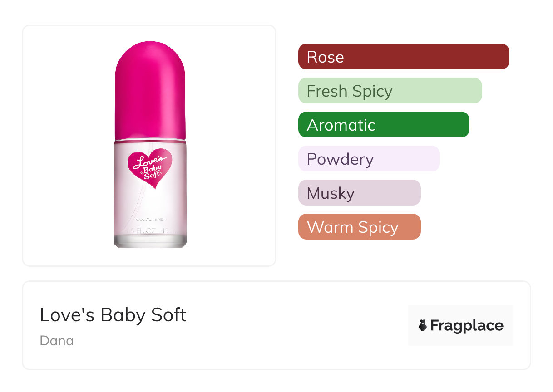Pick the Powdery accord bar

369,159
